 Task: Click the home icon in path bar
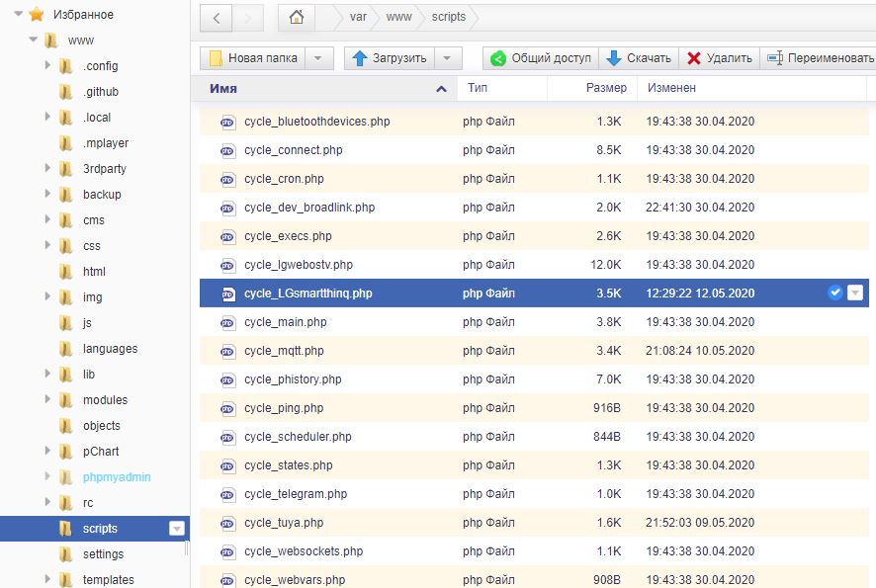[x=297, y=17]
